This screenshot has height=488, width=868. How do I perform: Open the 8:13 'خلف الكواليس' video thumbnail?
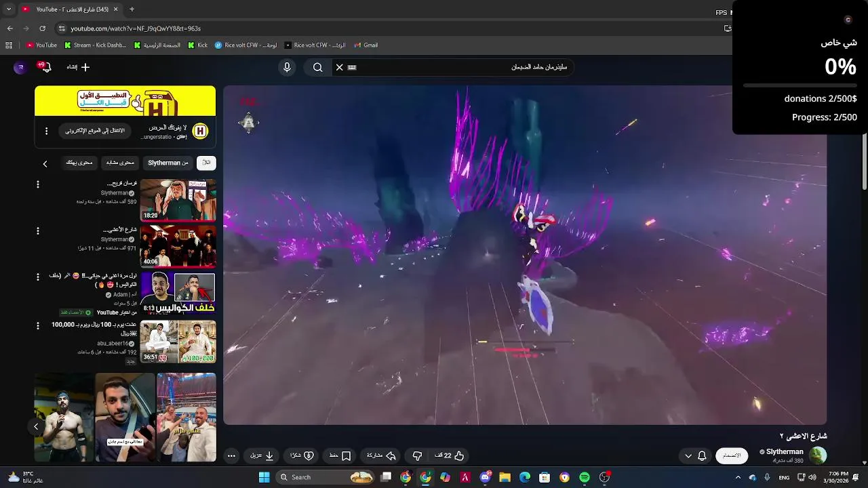pos(178,293)
